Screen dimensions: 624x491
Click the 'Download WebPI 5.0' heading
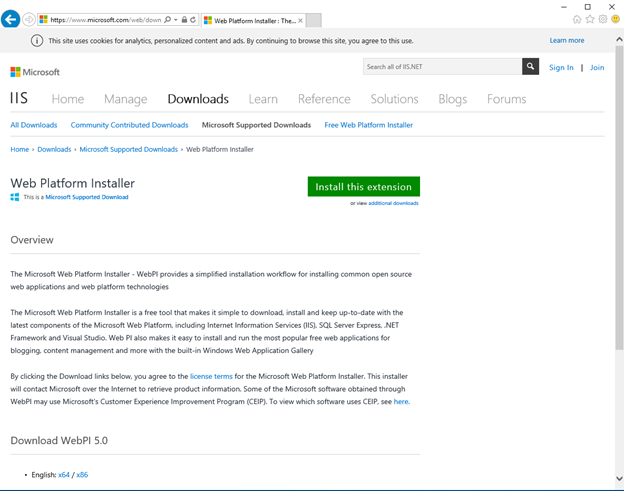59,440
